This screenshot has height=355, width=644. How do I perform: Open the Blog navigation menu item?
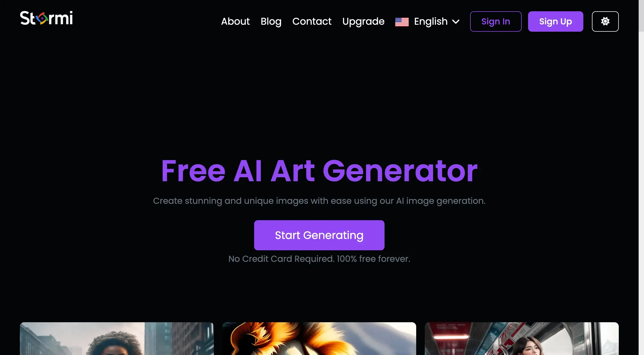(271, 21)
